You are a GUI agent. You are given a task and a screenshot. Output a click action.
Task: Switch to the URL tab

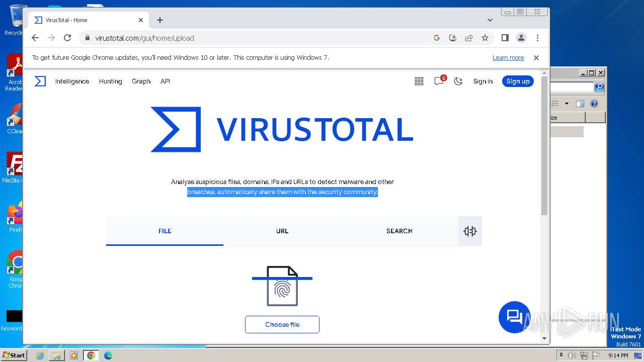[282, 231]
